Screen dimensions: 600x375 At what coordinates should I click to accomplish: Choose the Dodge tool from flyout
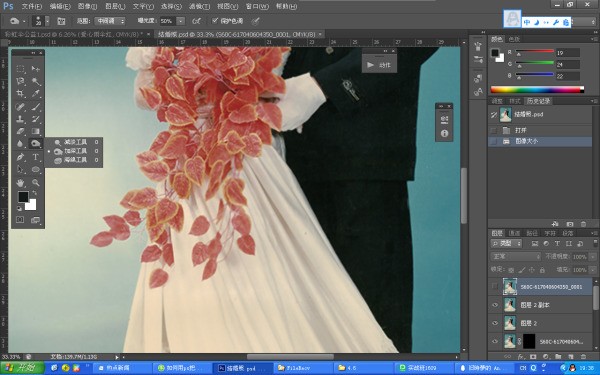[x=76, y=142]
